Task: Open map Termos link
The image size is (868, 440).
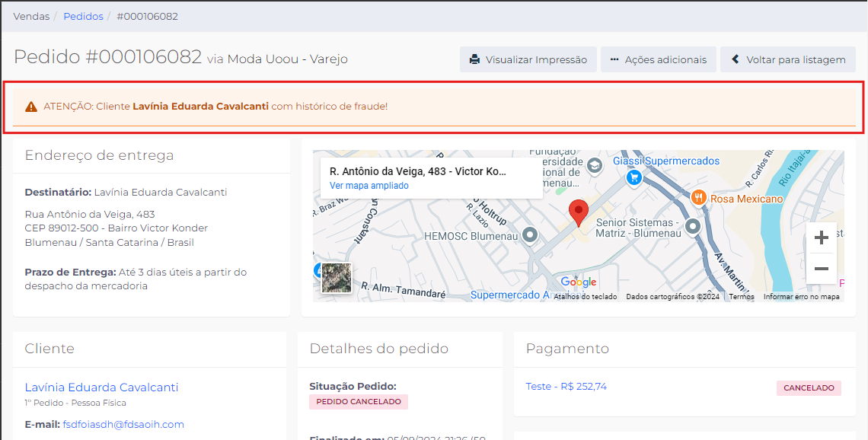Action: 742,297
